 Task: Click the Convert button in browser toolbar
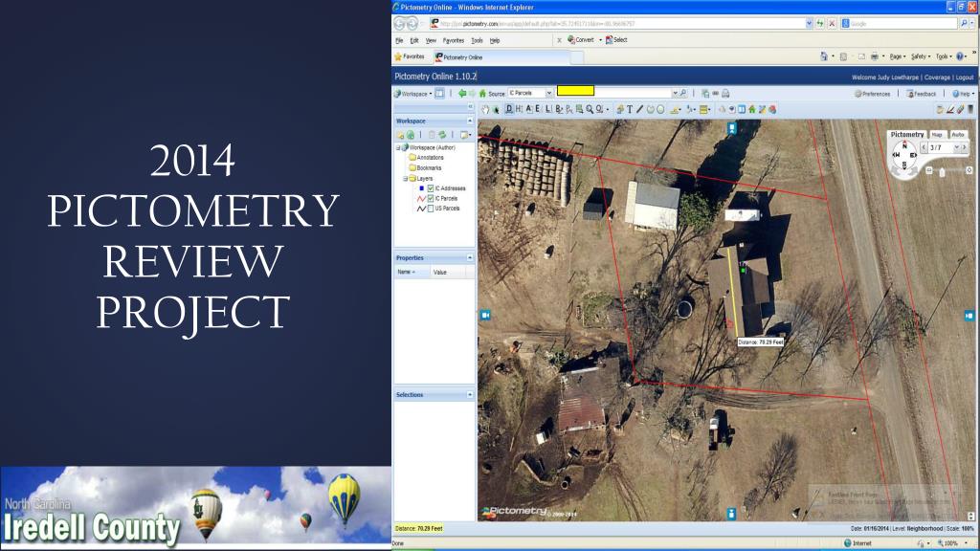point(581,40)
